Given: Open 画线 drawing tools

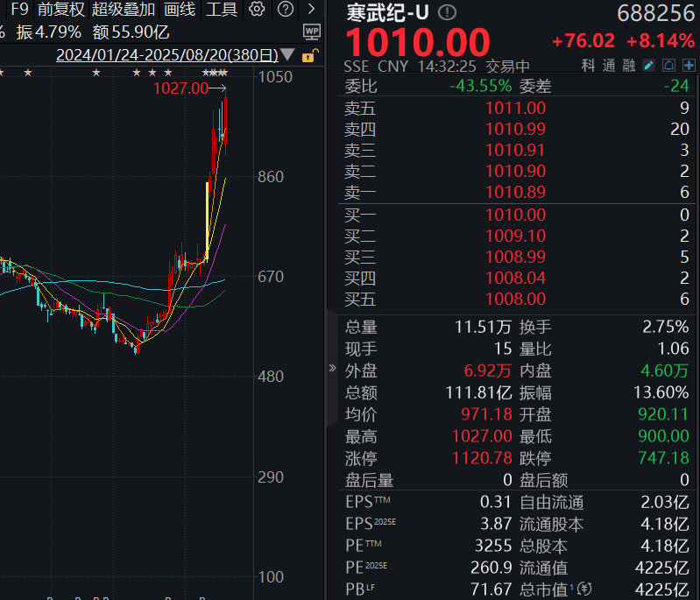Looking at the screenshot, I should pyautogui.click(x=180, y=9).
